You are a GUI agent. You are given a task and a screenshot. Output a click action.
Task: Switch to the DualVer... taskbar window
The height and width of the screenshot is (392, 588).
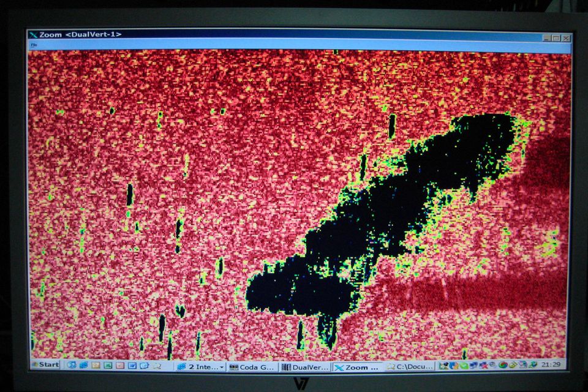pos(304,367)
